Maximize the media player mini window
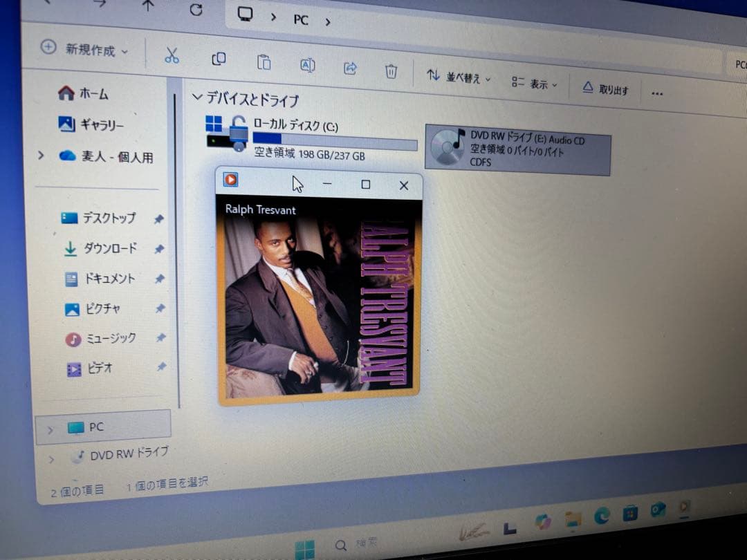Screen dimensions: 747x560 click(365, 185)
